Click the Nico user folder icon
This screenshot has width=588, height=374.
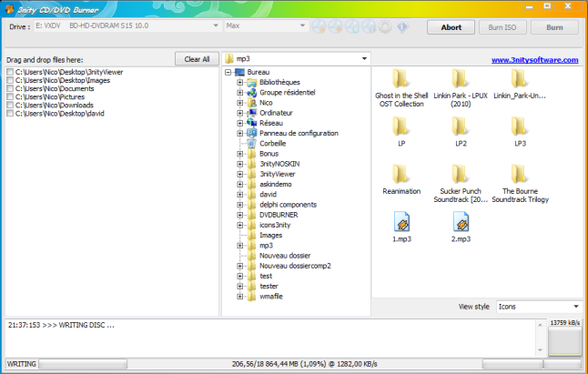pos(251,103)
